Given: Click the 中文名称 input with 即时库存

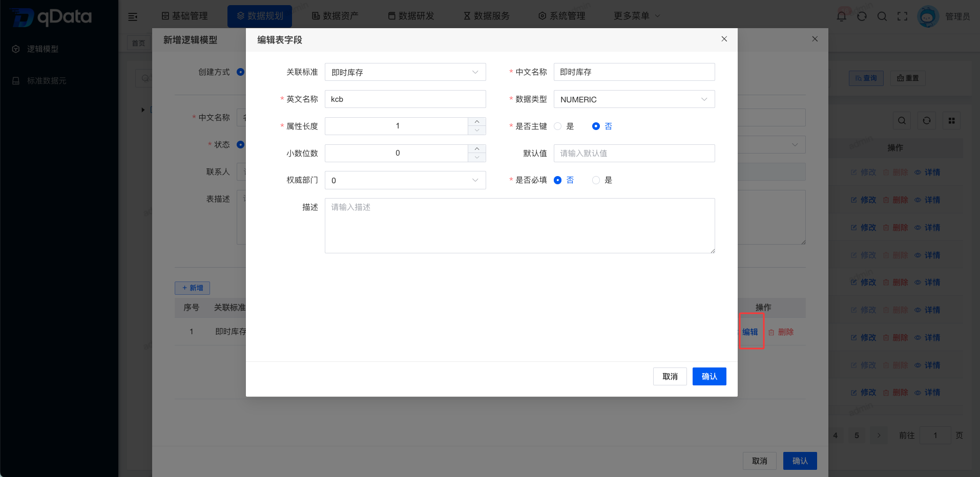Looking at the screenshot, I should pos(634,72).
